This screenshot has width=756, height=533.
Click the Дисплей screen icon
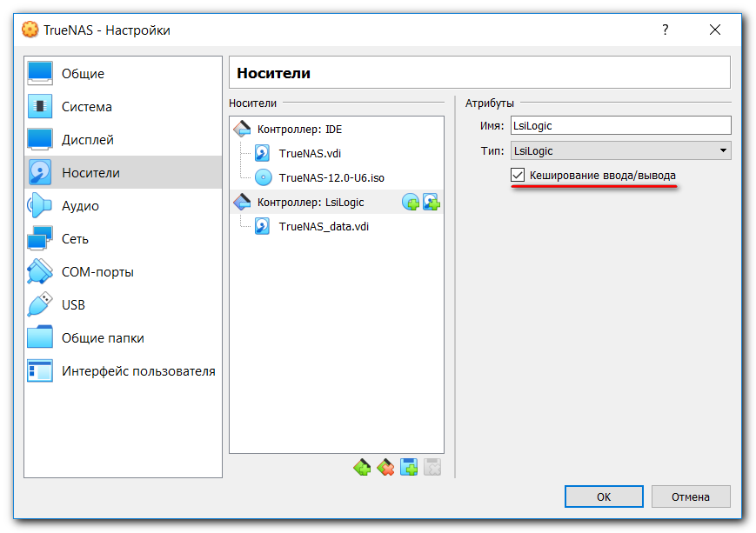tap(40, 139)
